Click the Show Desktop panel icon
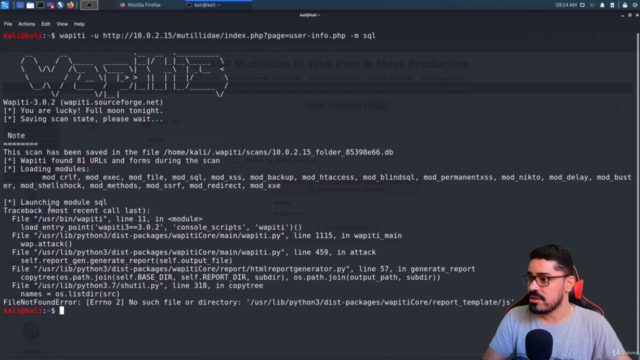640x360 pixels. (x=20, y=5)
